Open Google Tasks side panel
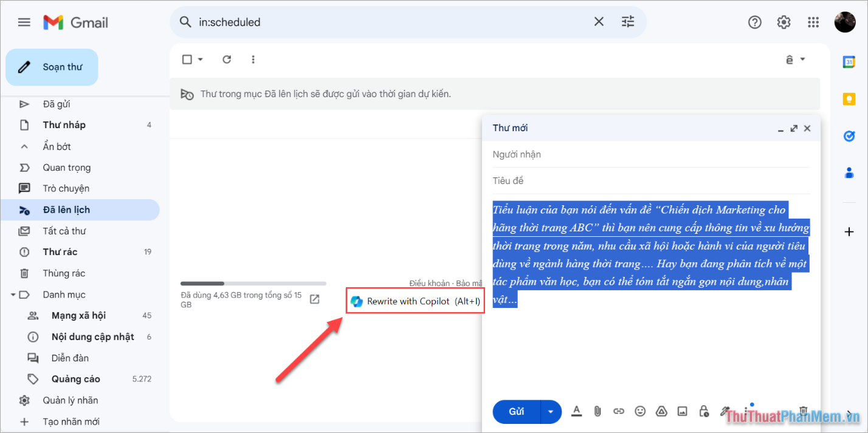Image resolution: width=868 pixels, height=433 pixels. [849, 136]
